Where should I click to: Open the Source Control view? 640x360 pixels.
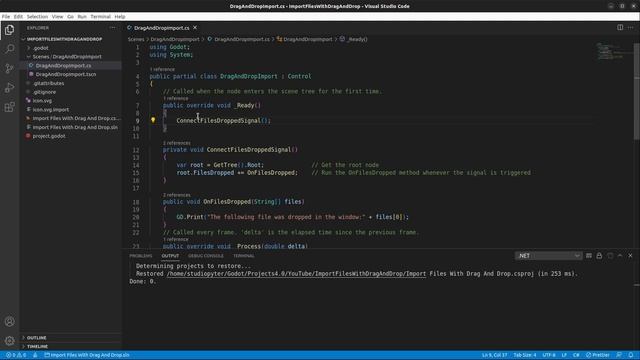click(9, 68)
